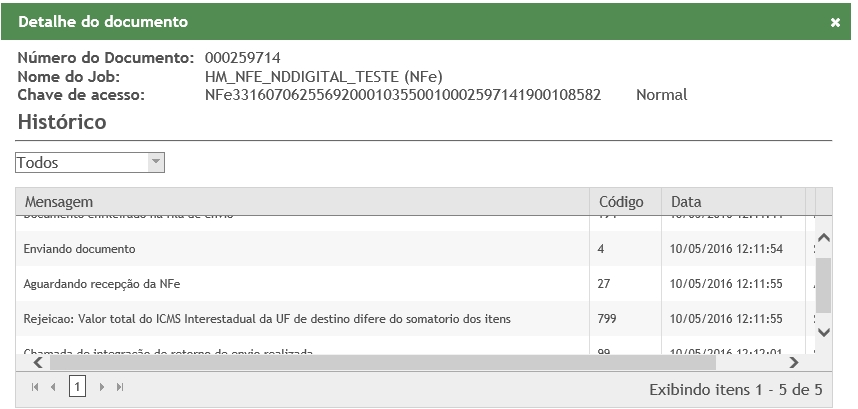The height and width of the screenshot is (409, 858).
Task: Open the Todos filter dropdown
Action: [x=155, y=162]
